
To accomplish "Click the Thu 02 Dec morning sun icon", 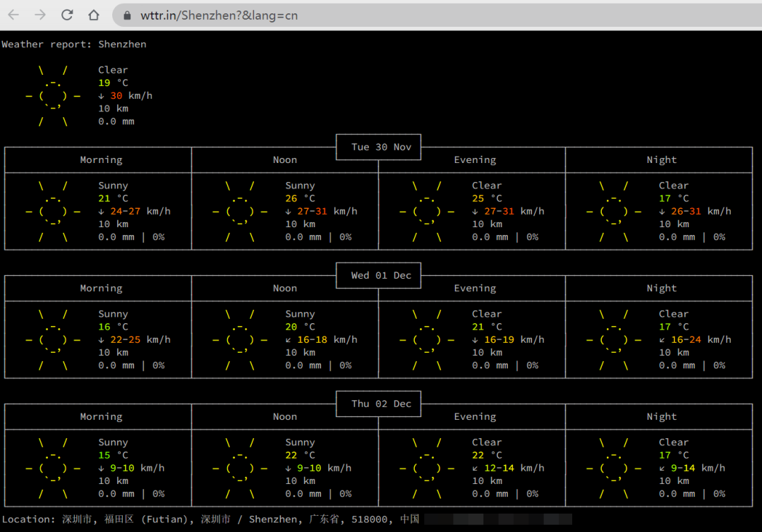I will pyautogui.click(x=53, y=468).
